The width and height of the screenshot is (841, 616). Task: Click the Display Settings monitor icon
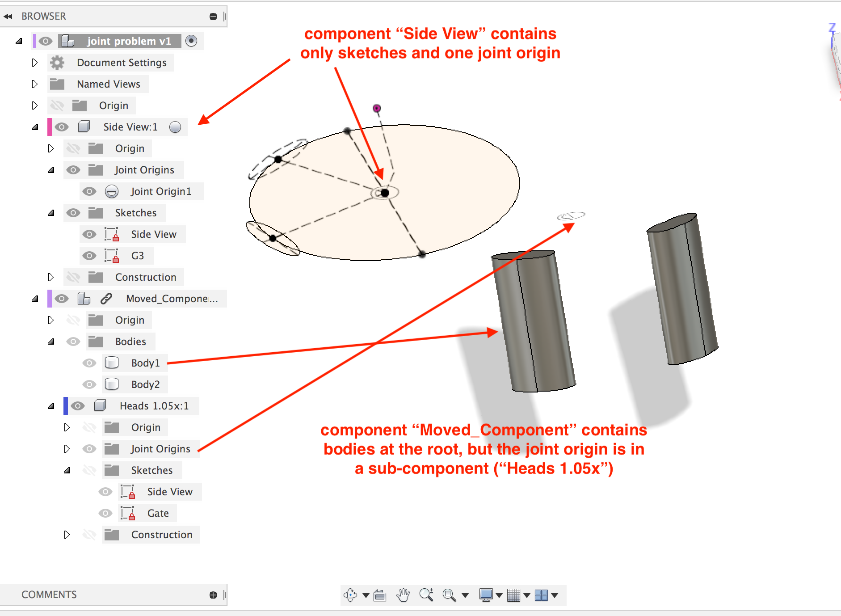click(x=486, y=595)
